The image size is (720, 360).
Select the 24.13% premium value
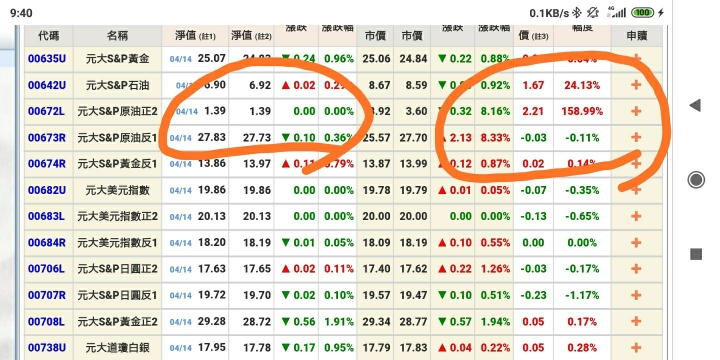coord(582,85)
